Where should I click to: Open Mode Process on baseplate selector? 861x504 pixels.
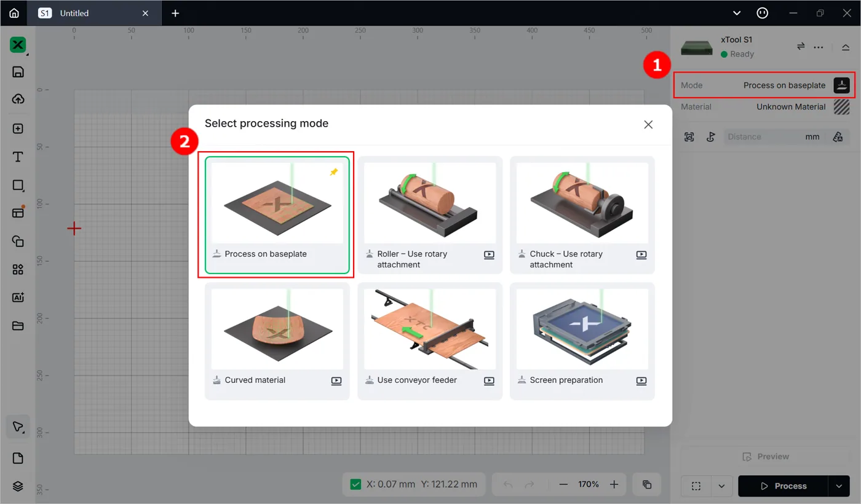point(765,85)
